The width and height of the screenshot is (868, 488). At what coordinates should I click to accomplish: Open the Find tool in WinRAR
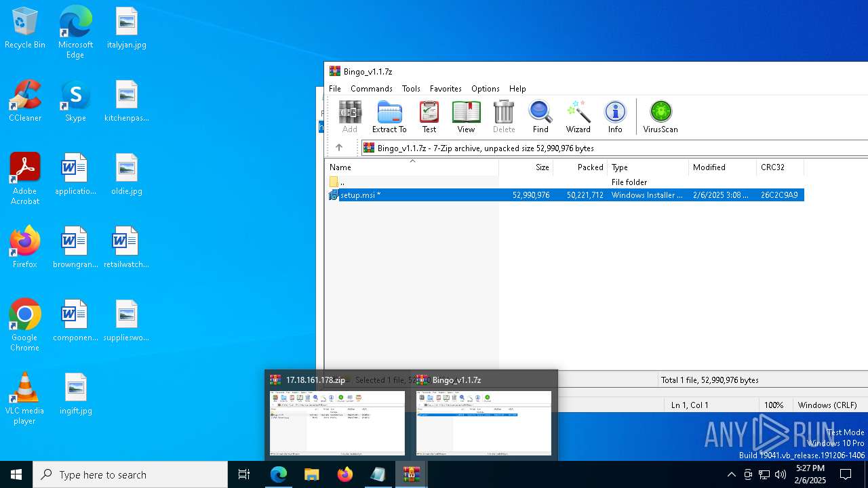coord(540,117)
